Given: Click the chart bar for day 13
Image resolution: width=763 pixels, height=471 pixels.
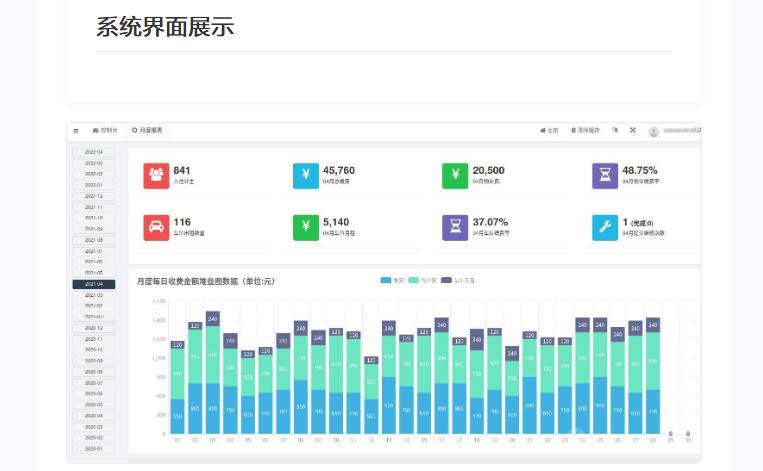Looking at the screenshot, I should (389, 377).
